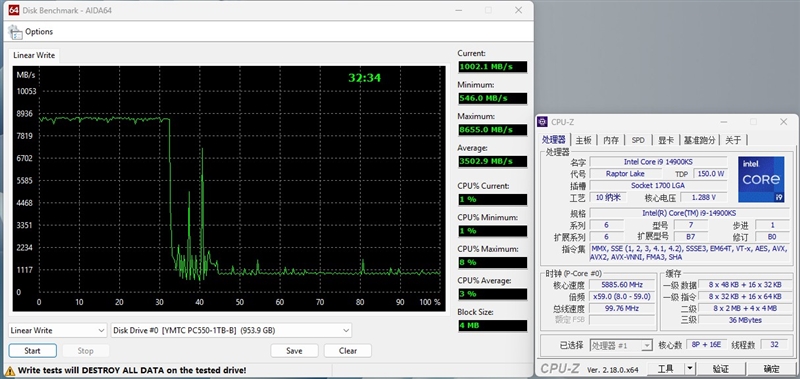Image resolution: width=800 pixels, height=379 pixels.
Task: Click the greyed Stop button
Action: [86, 351]
